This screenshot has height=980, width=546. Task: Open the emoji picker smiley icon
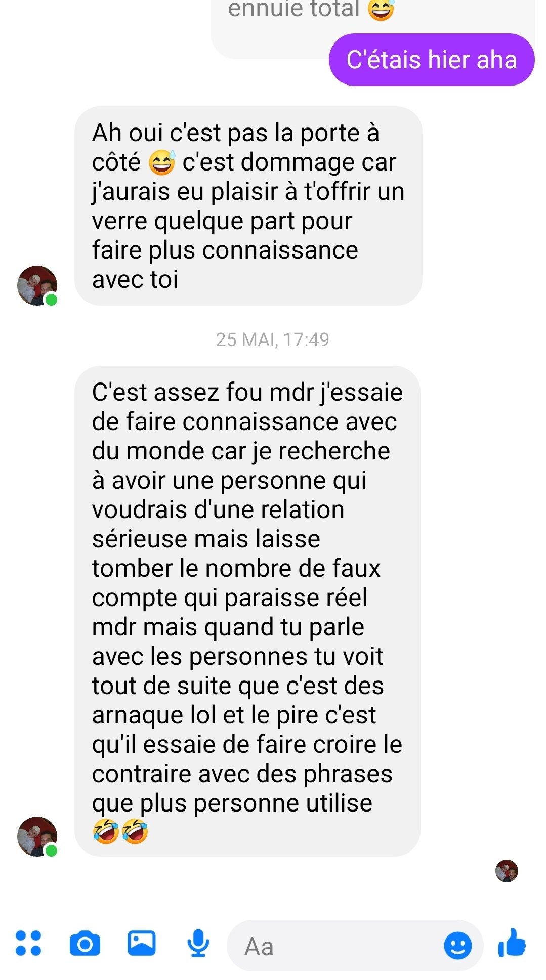point(458,945)
